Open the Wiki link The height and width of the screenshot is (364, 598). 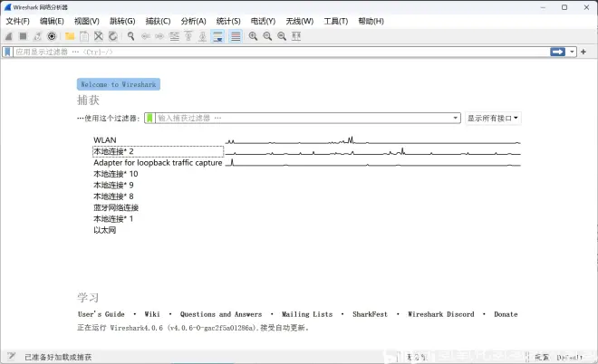(x=152, y=314)
